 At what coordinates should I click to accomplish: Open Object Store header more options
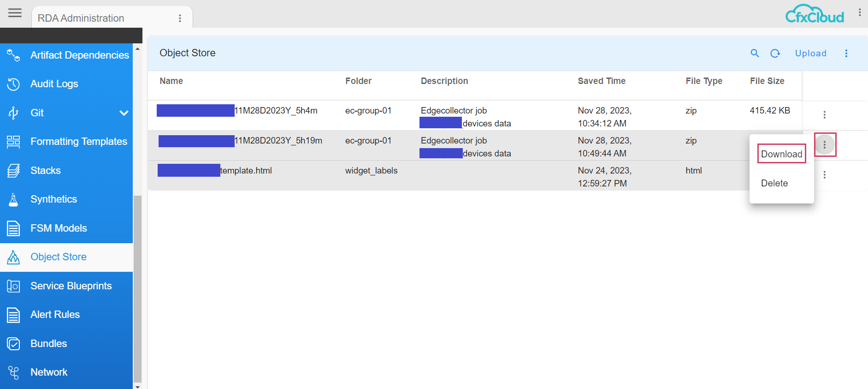pyautogui.click(x=846, y=54)
